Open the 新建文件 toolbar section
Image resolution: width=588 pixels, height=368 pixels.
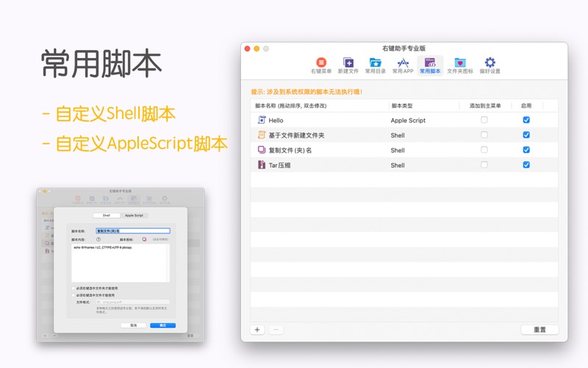(348, 66)
